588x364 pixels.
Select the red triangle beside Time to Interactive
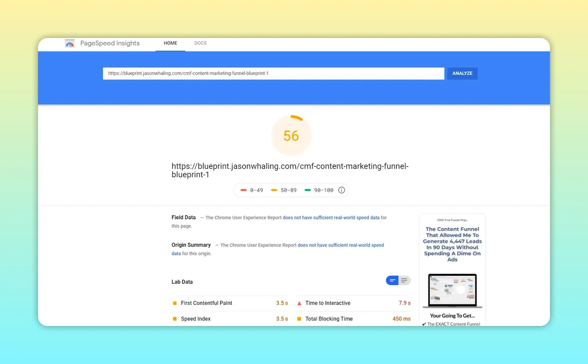299,303
